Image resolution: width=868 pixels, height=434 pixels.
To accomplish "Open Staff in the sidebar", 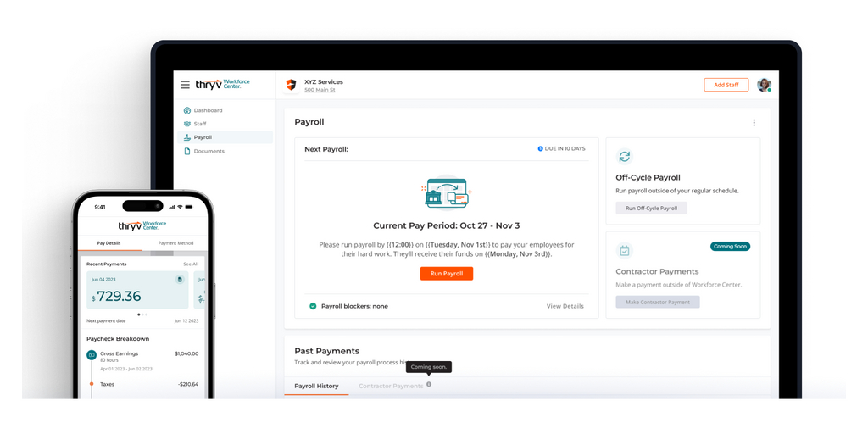I will tap(200, 124).
